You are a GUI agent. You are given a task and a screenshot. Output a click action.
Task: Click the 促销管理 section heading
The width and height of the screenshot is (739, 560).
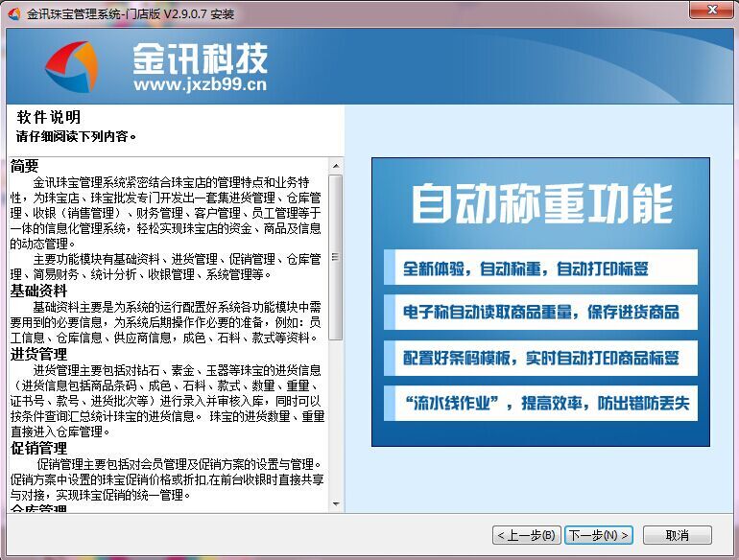(x=38, y=448)
